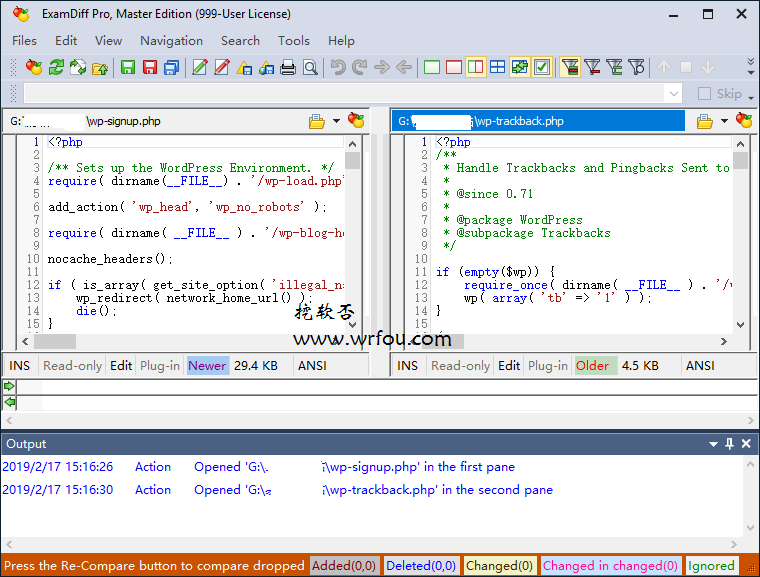Open right pane file history dropdown arrow
760x577 pixels.
(724, 121)
